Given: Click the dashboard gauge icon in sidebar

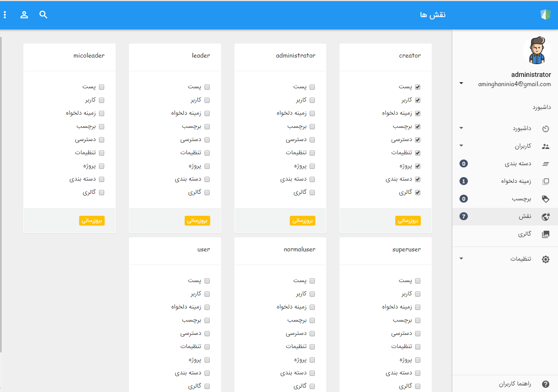Looking at the screenshot, I should point(546,129).
